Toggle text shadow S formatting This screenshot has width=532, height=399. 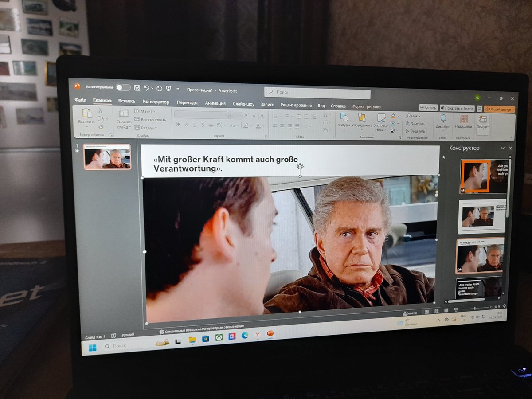[x=203, y=125]
